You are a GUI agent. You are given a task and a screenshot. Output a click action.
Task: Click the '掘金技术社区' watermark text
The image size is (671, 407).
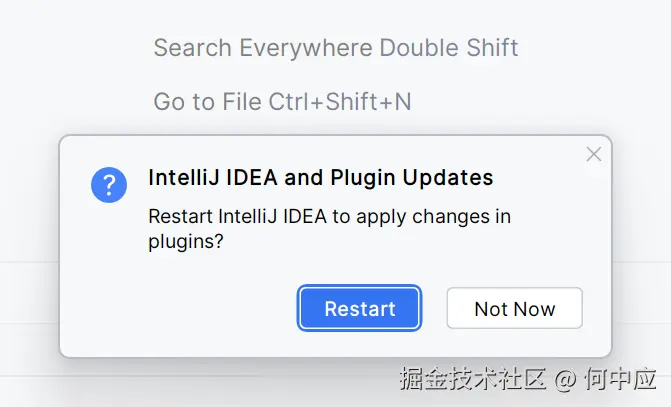[x=472, y=380]
